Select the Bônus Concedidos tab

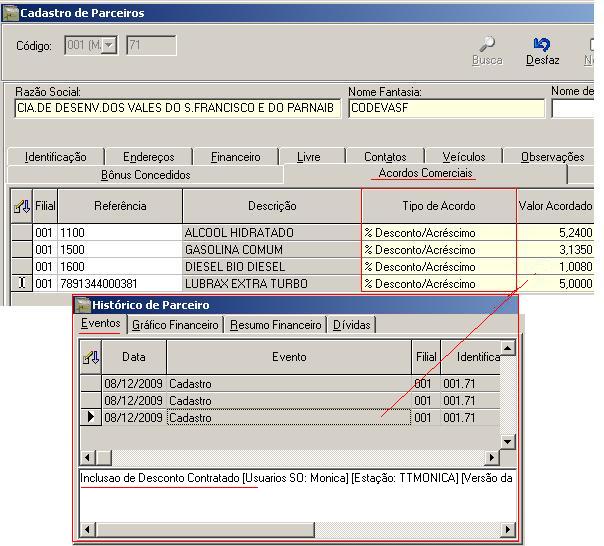[146, 175]
